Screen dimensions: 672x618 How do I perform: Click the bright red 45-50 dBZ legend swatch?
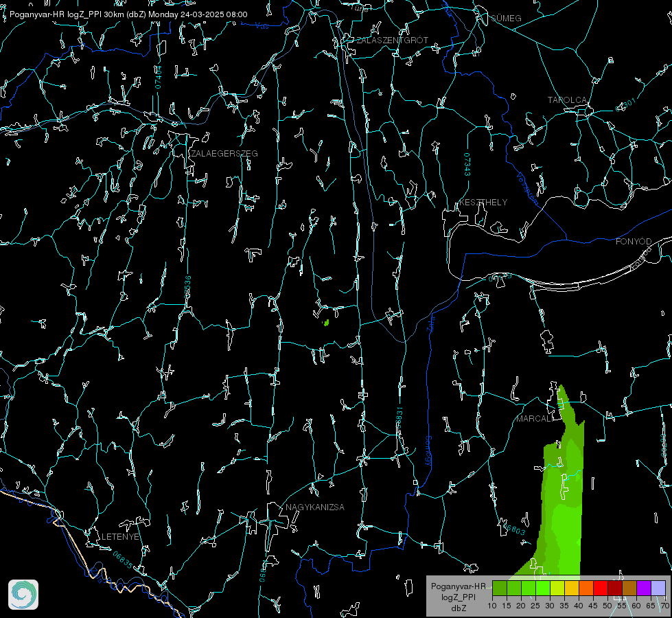point(601,588)
